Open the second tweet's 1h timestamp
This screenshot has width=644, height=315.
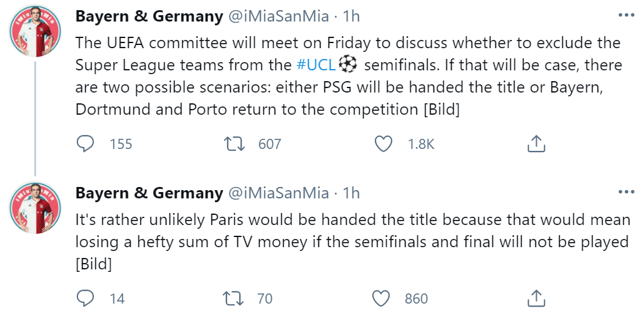[351, 193]
